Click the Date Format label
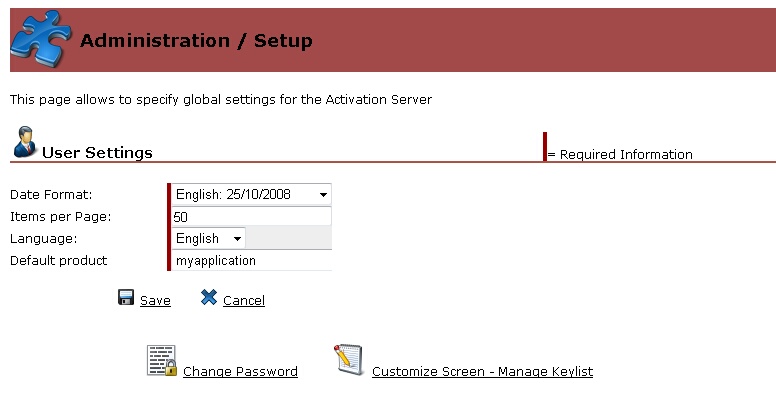Screen dimensions: 776x408 click(50, 194)
